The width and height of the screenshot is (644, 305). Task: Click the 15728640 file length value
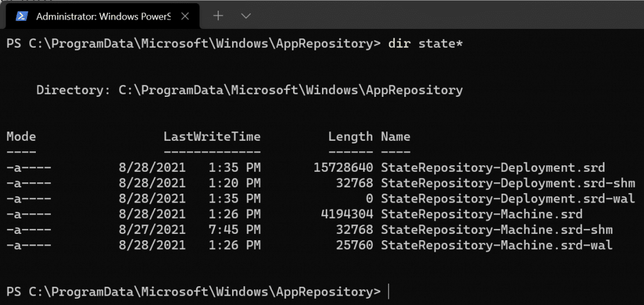point(343,168)
